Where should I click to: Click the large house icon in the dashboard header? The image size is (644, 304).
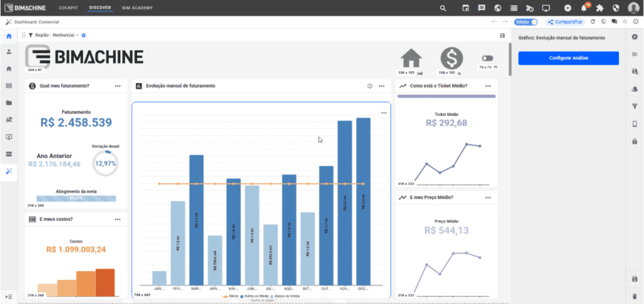(411, 59)
